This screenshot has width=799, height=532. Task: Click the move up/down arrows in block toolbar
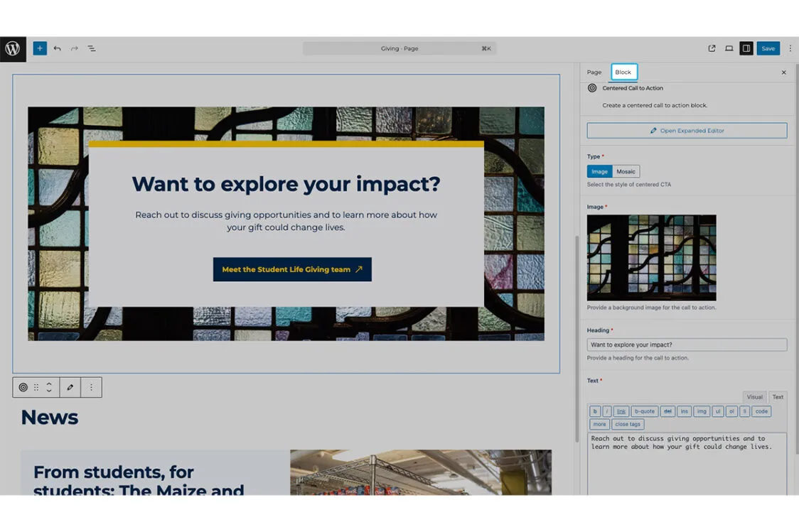click(x=49, y=387)
